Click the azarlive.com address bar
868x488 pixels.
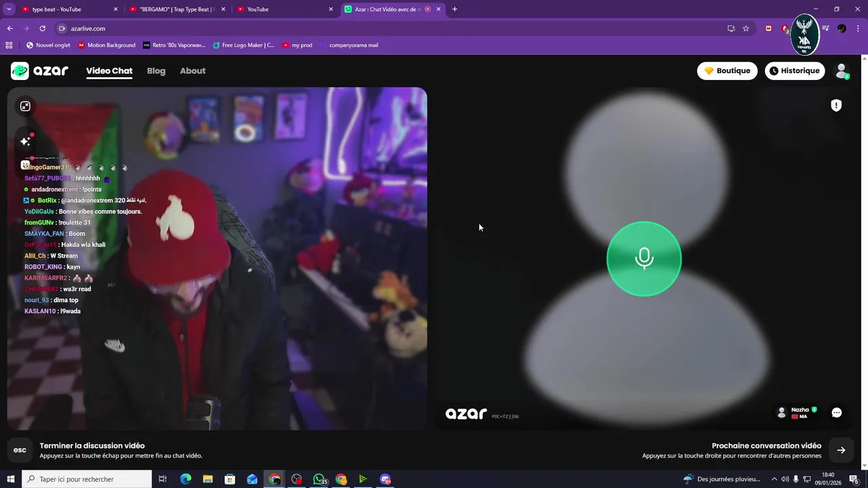(x=393, y=28)
